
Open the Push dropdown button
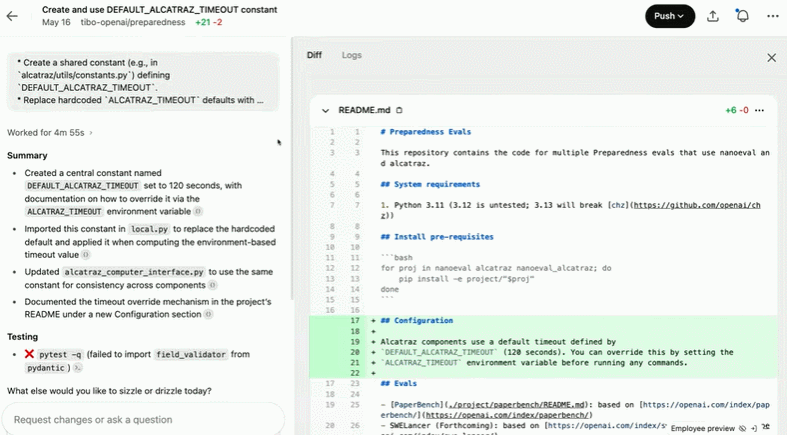pos(670,16)
